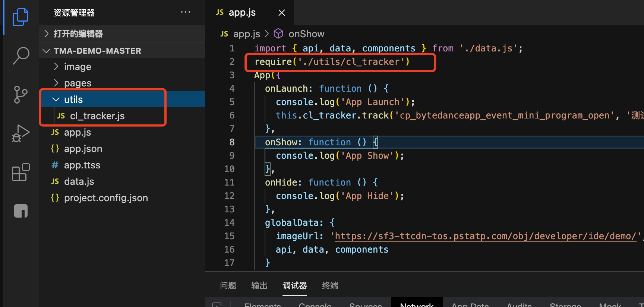Open the 输出 panel tab
The image size is (644, 307).
[259, 285]
